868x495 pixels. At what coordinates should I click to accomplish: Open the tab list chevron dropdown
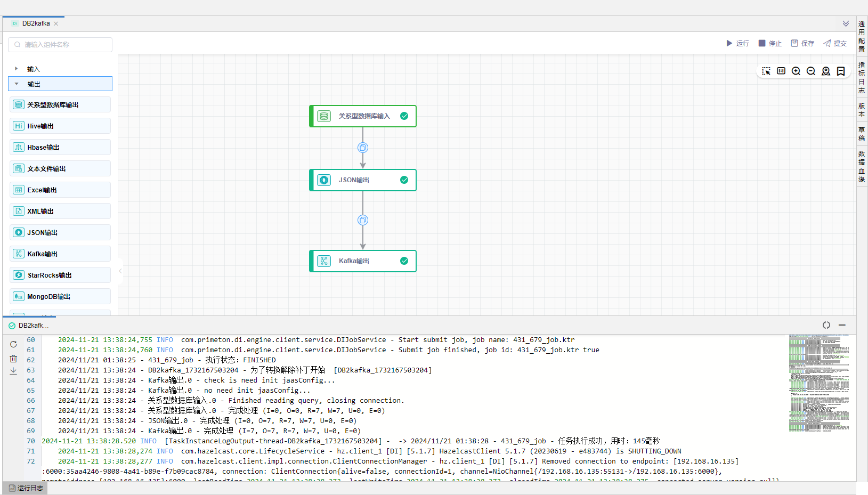(x=846, y=23)
